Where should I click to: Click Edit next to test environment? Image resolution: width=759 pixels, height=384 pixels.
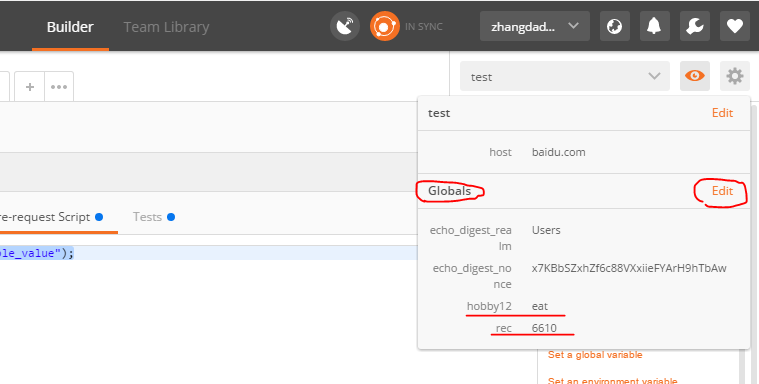coord(722,113)
